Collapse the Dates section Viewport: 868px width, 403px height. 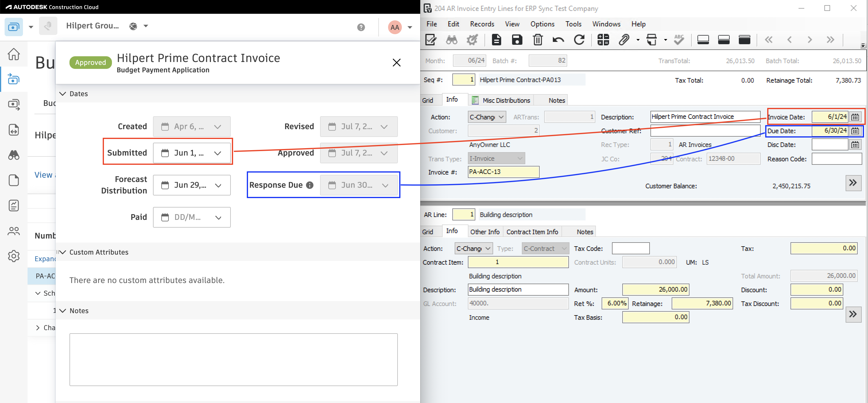coord(63,94)
